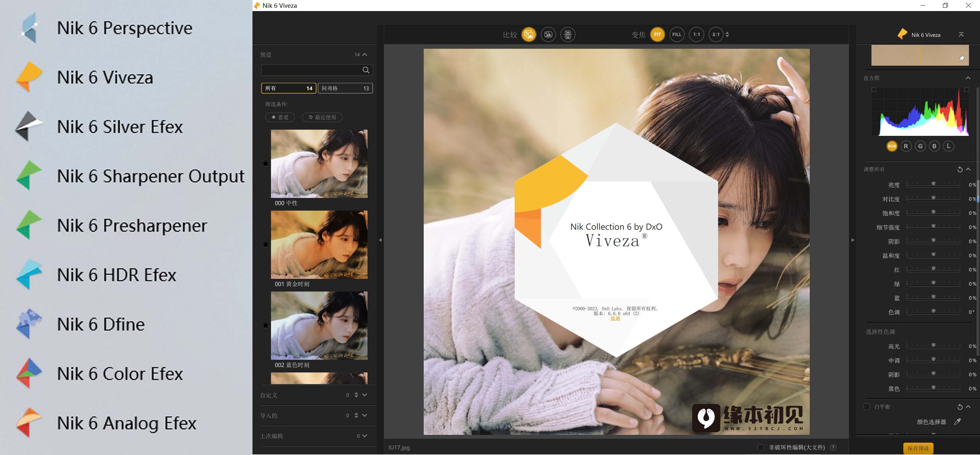
Task: Pin the loupe preview
Action: pyautogui.click(x=961, y=58)
